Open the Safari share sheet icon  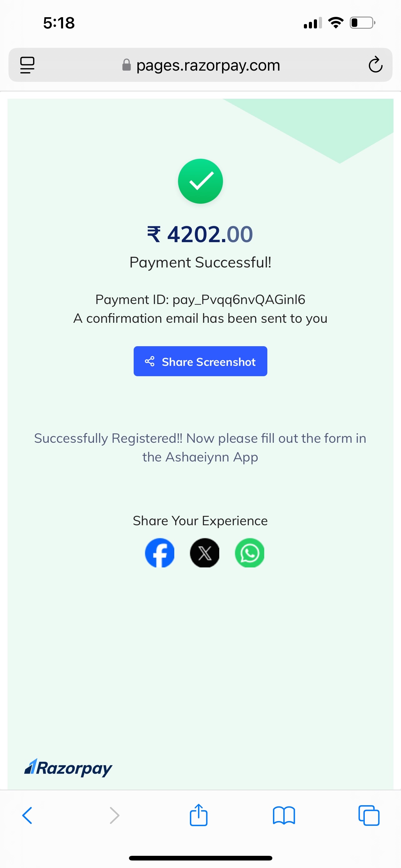199,815
